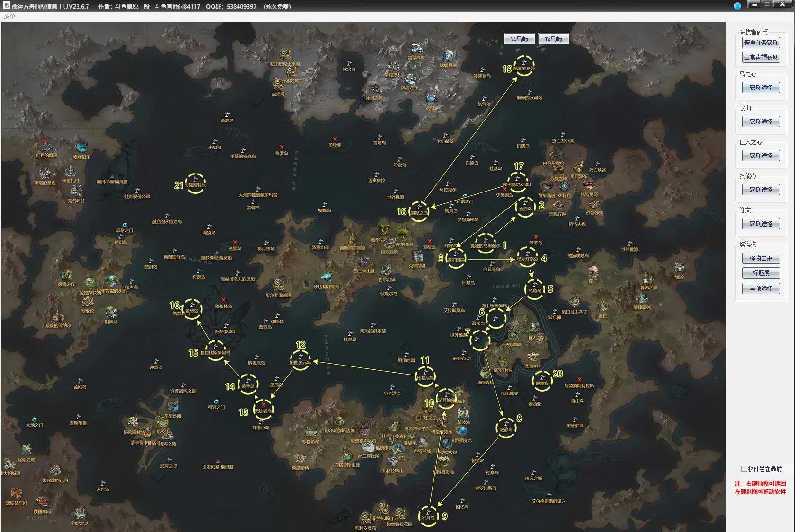This screenshot has height=532, width=795.
Task: Click the 黄昏岛 island marker numbered 14
Action: pyautogui.click(x=247, y=384)
